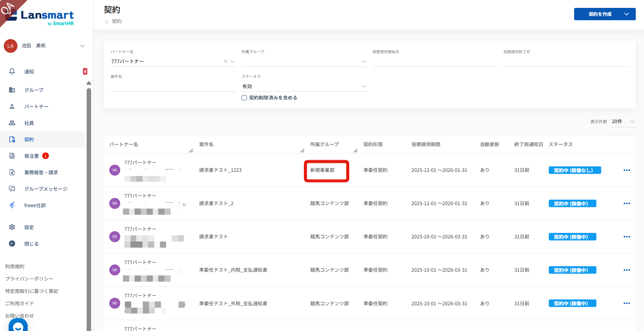Click the 社員 people icon
The width and height of the screenshot is (644, 331).
click(12, 123)
